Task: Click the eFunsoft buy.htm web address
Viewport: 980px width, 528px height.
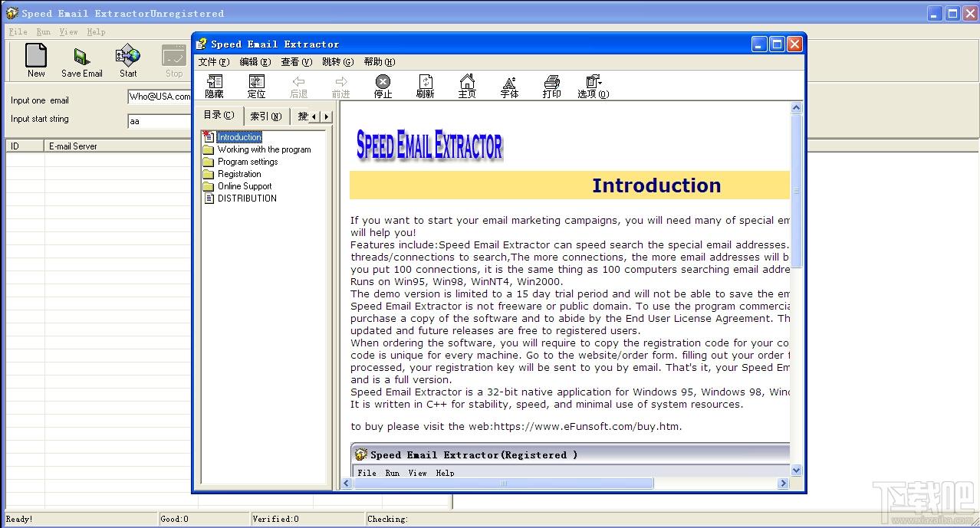Action: (587, 426)
